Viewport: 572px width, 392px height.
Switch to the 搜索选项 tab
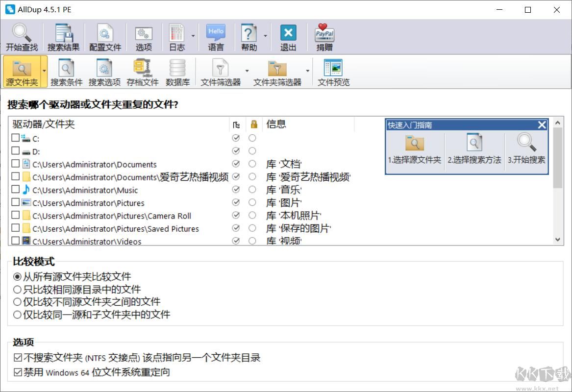click(104, 69)
